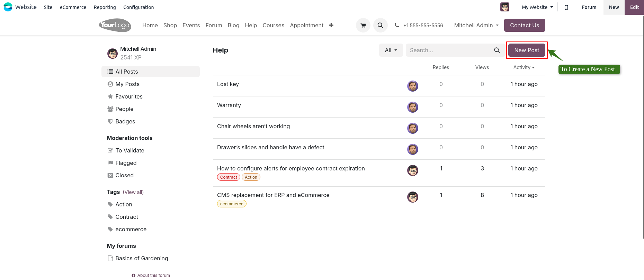This screenshot has width=644, height=280.
Task: Click the forum search magnifier button
Action: coord(497,50)
